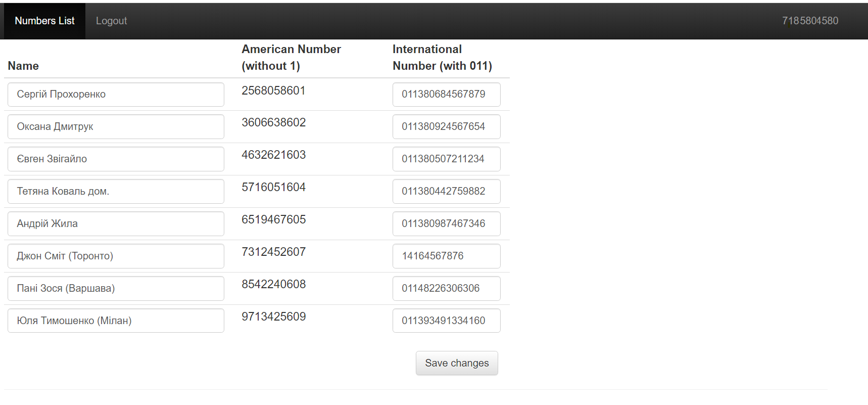Image resolution: width=868 pixels, height=405 pixels.
Task: Focus the international number 011380507211234 field
Action: click(446, 159)
